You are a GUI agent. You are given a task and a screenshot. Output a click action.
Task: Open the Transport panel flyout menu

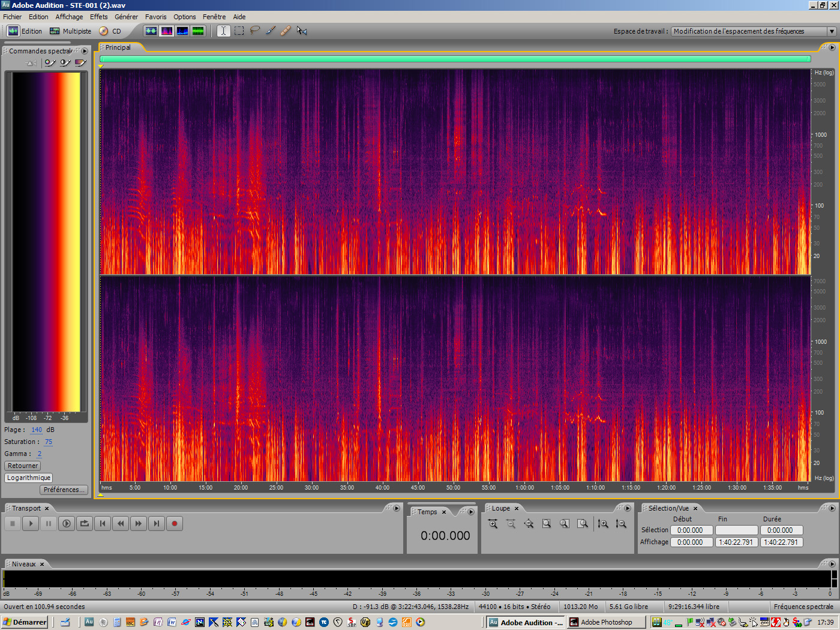pyautogui.click(x=395, y=508)
